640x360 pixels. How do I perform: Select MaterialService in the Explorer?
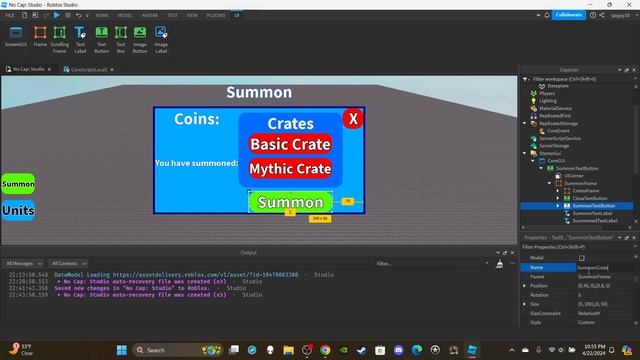point(555,109)
